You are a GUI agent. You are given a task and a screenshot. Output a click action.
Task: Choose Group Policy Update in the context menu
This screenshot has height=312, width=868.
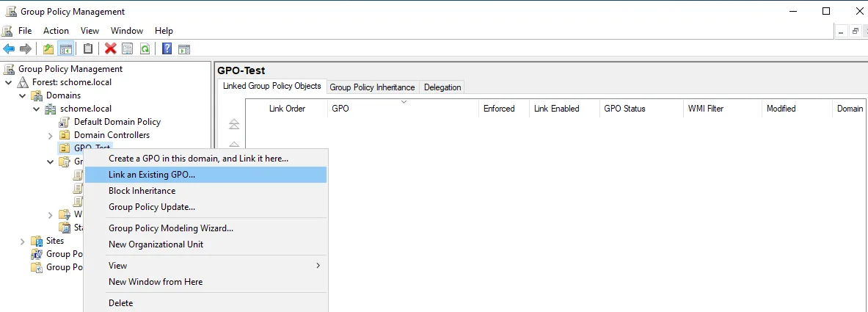click(205, 207)
